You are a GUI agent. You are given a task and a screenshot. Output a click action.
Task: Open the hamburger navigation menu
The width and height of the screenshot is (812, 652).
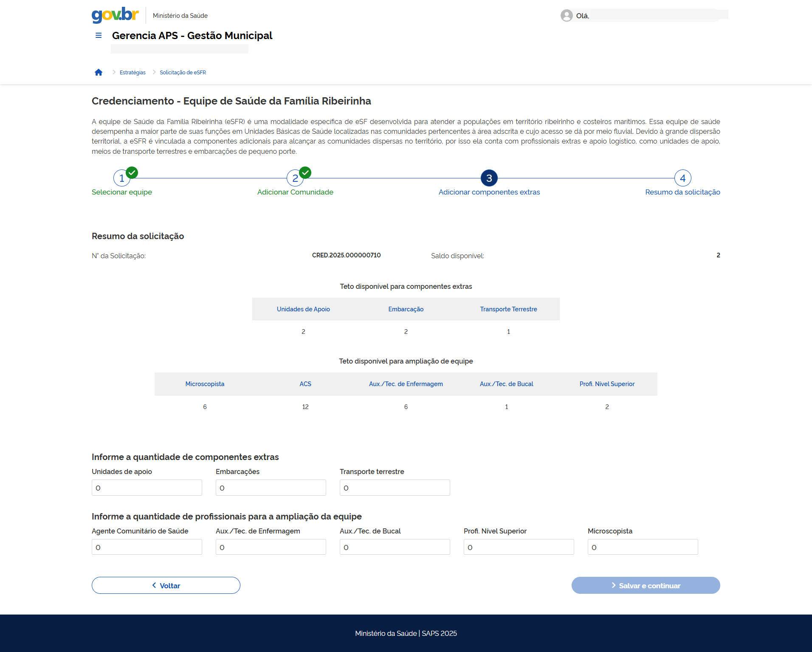click(x=99, y=36)
